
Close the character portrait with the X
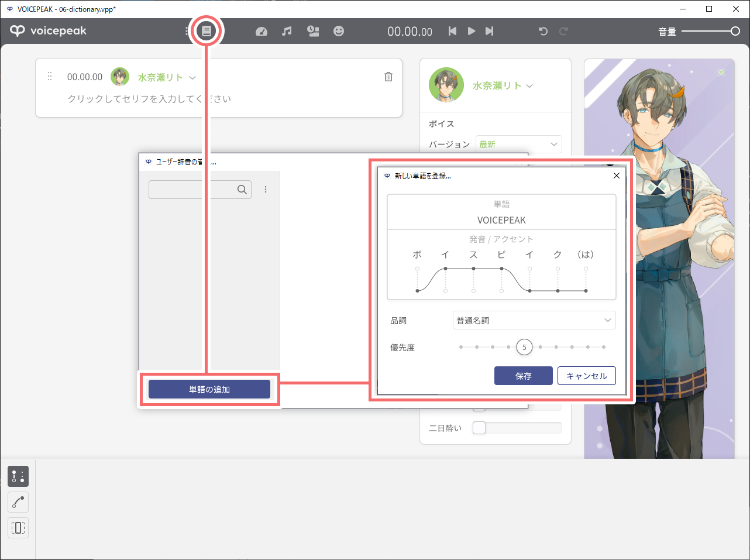[x=721, y=72]
